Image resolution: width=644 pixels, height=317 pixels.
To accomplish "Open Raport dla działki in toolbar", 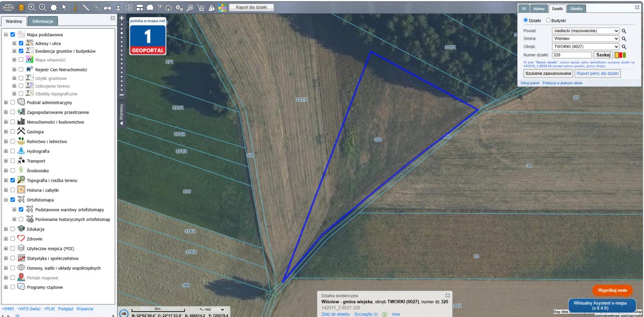I will (252, 8).
